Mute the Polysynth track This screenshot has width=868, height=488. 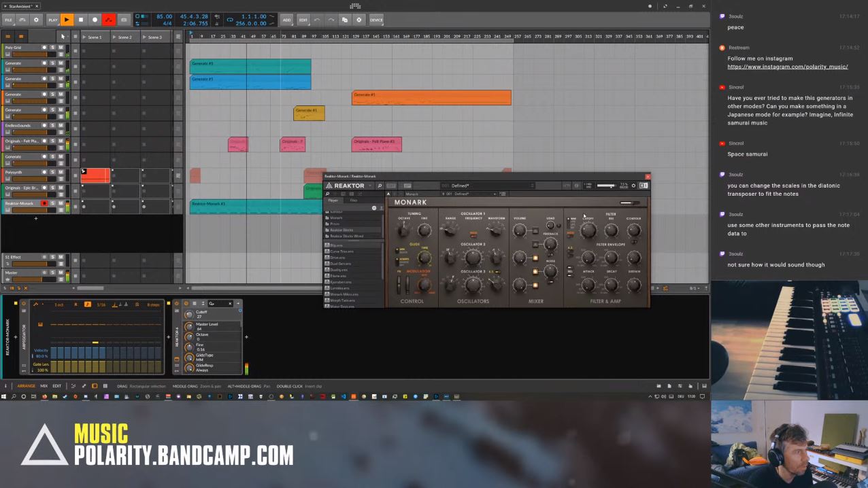tap(61, 173)
